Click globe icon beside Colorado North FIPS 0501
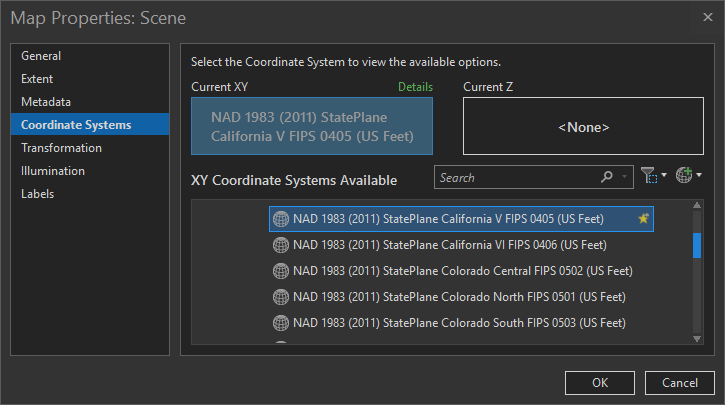This screenshot has height=405, width=725. point(281,296)
